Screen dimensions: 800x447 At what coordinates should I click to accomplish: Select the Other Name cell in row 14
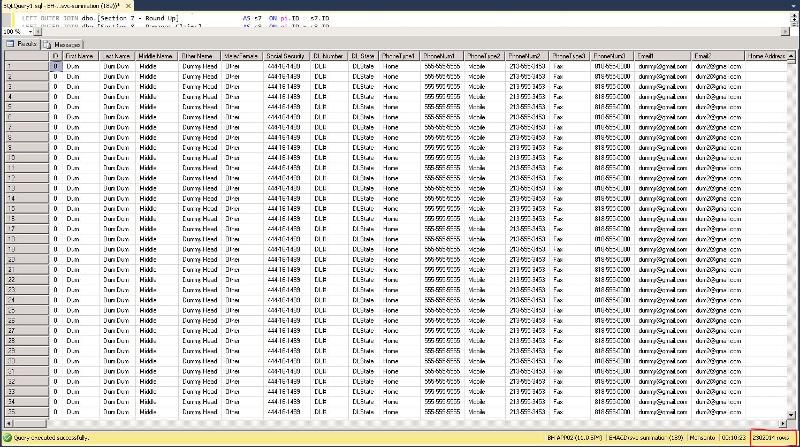(x=200, y=198)
